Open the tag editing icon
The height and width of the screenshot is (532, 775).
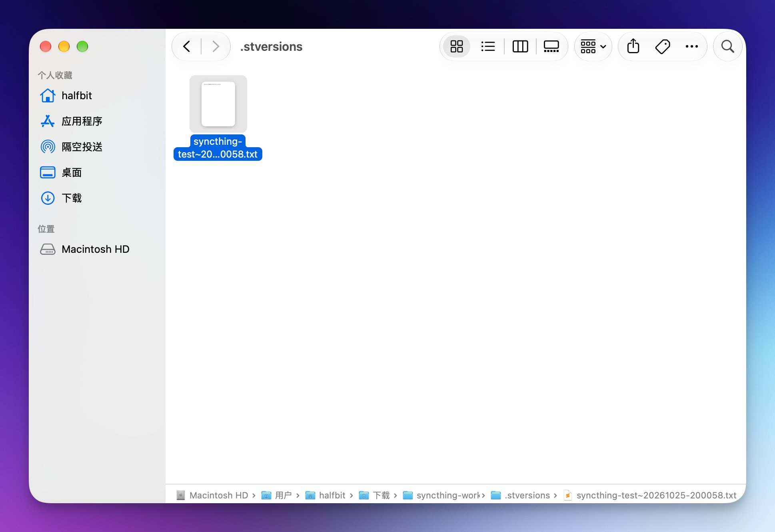662,46
